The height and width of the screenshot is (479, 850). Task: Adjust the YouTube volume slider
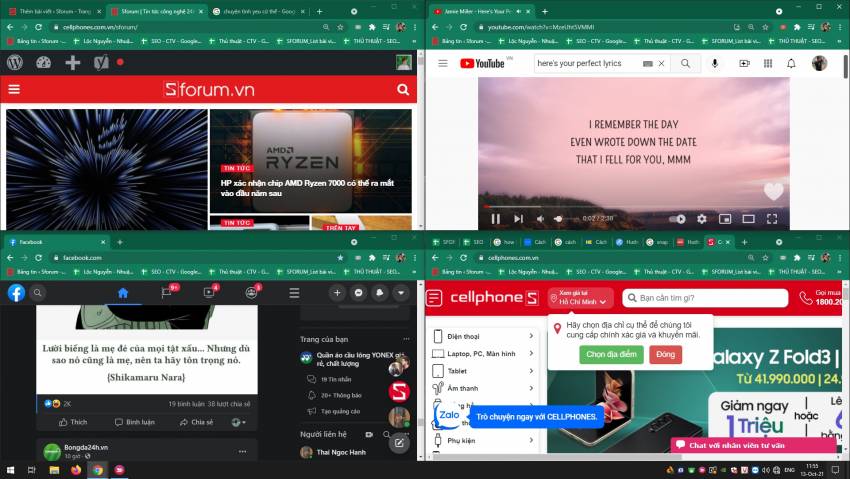pyautogui.click(x=564, y=219)
